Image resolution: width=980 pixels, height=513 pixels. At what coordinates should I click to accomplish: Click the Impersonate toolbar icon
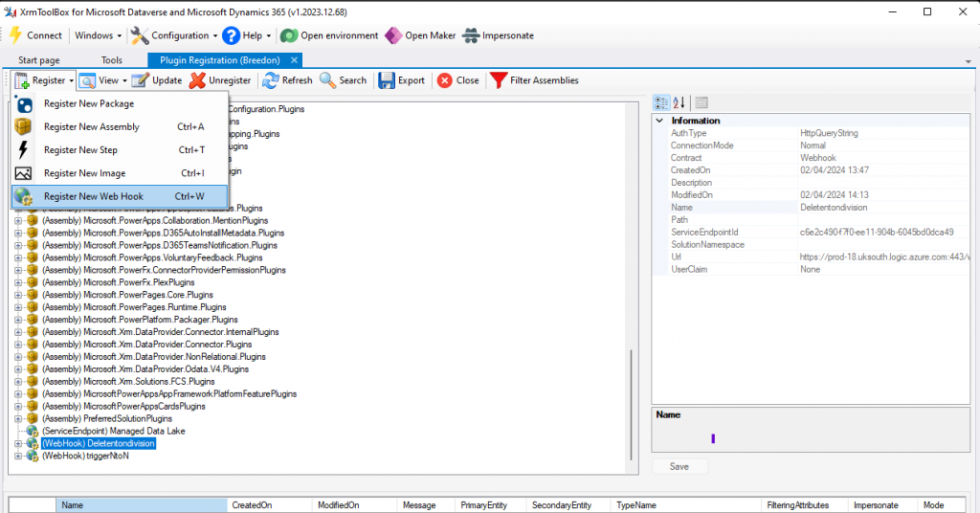471,35
